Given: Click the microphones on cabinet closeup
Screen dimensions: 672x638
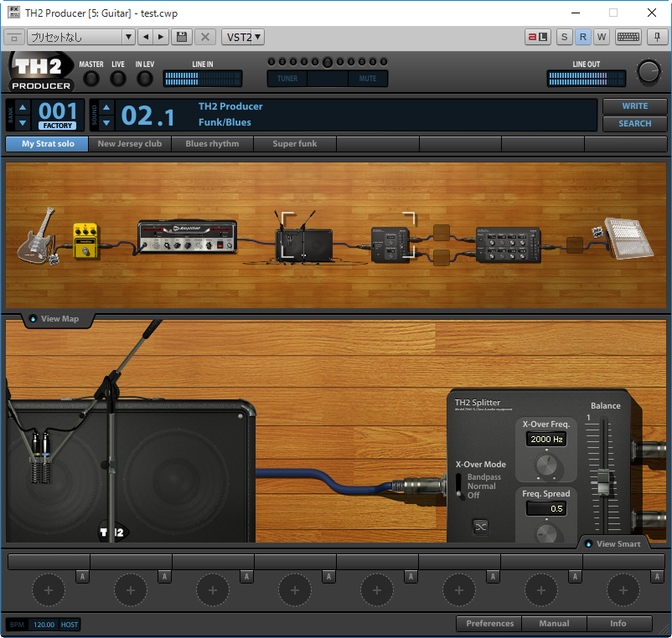Looking at the screenshot, I should (x=40, y=457).
